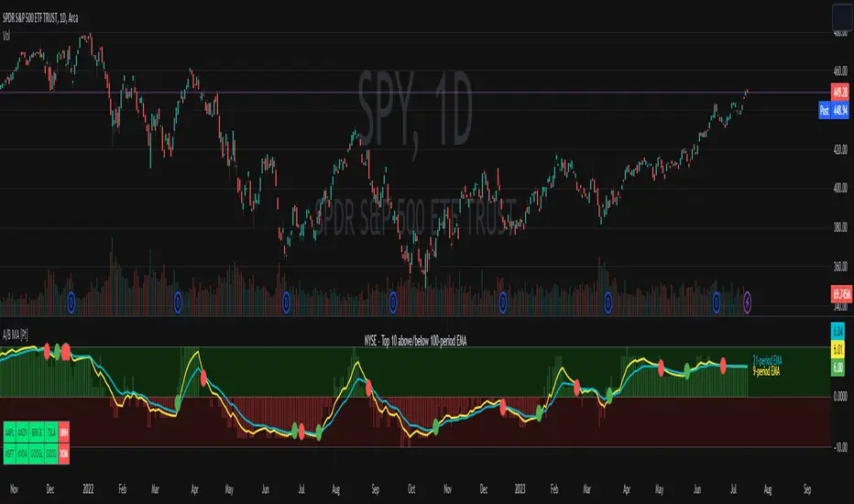This screenshot has height=504, width=854.
Task: Click the dividend marker below September 2022 candles
Action: [x=393, y=301]
